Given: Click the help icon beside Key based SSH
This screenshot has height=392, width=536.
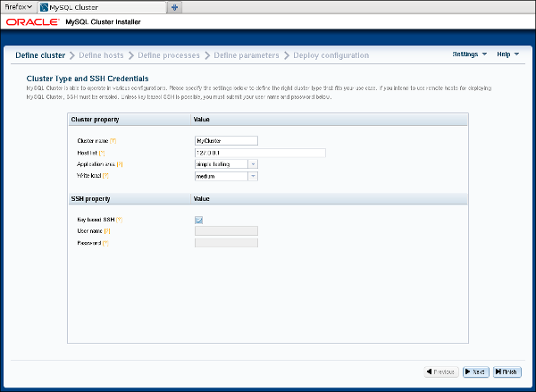Looking at the screenshot, I should tap(119, 220).
